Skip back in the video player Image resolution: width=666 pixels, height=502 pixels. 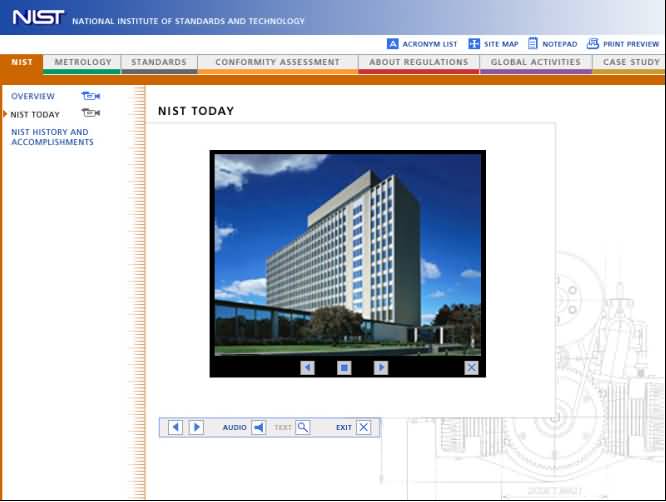click(x=308, y=367)
